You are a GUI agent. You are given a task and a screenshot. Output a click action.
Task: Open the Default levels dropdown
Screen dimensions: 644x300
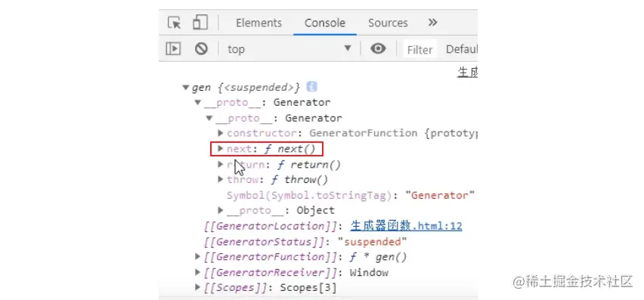click(x=461, y=49)
